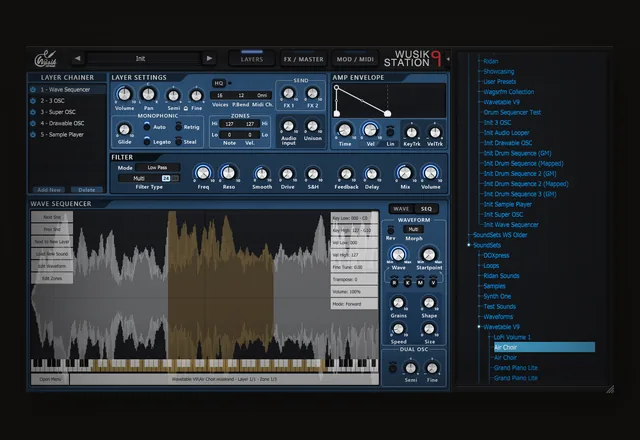
Task: Click the Unison knob
Action: point(313,126)
